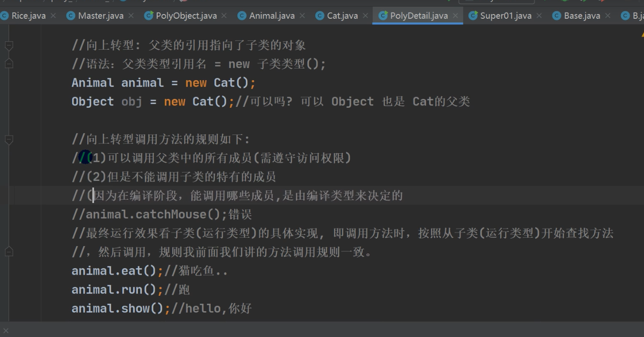This screenshot has width=644, height=337.
Task: Click the class icon beside Cat.java
Action: (320, 16)
